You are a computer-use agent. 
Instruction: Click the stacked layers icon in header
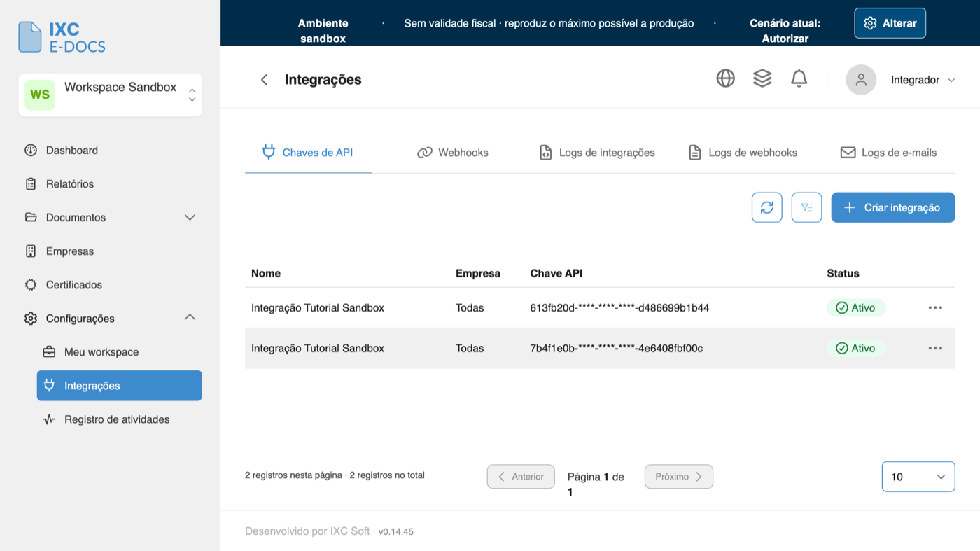(x=762, y=78)
